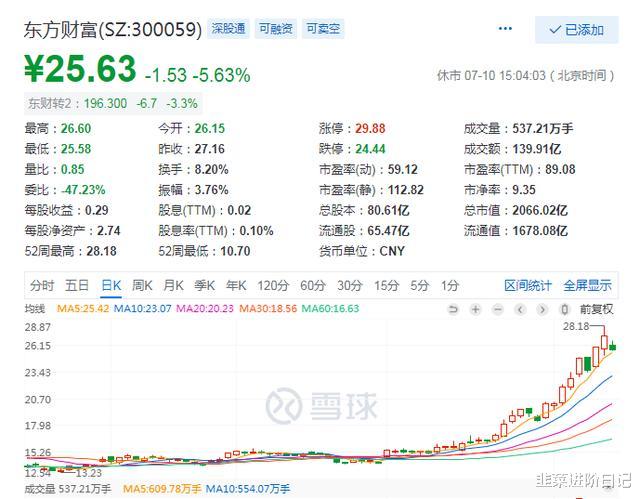Image resolution: width=640 pixels, height=499 pixels.
Task: Click the 最低 value 25.58
Action: pyautogui.click(x=76, y=149)
